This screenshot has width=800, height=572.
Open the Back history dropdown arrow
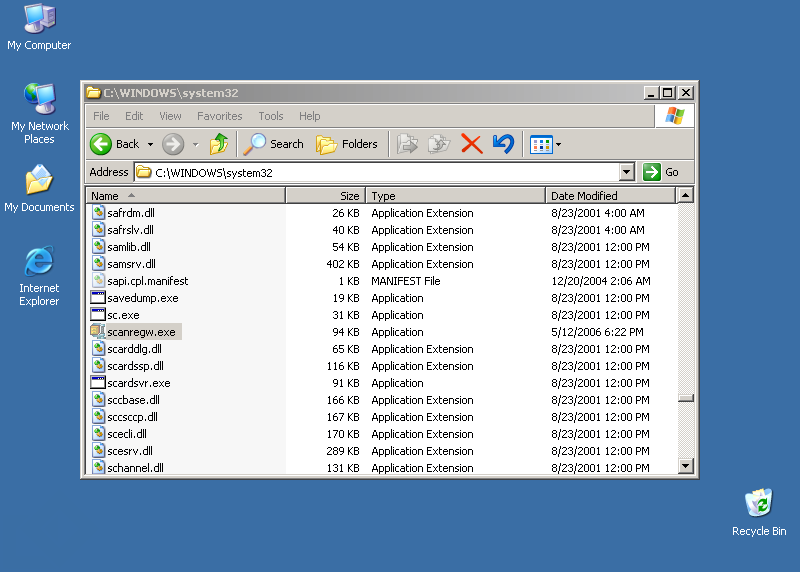click(150, 145)
